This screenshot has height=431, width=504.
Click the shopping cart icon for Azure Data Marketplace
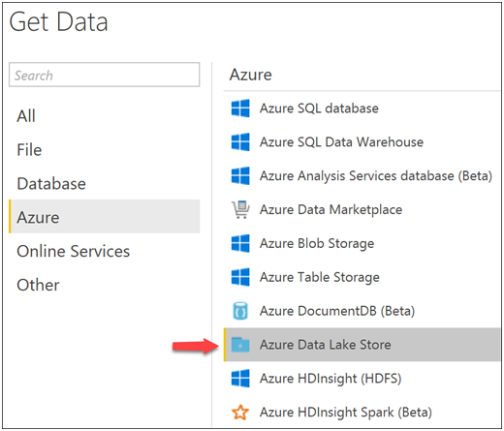pyautogui.click(x=240, y=209)
